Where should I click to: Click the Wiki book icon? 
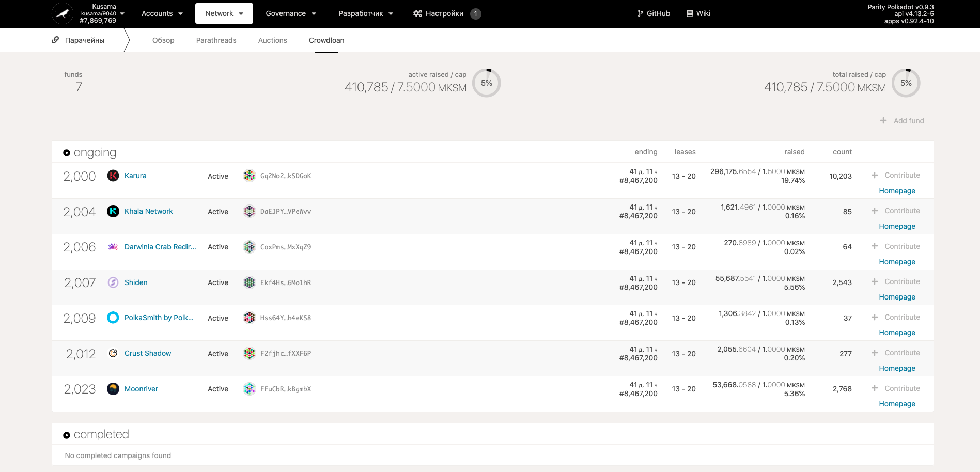(688, 13)
